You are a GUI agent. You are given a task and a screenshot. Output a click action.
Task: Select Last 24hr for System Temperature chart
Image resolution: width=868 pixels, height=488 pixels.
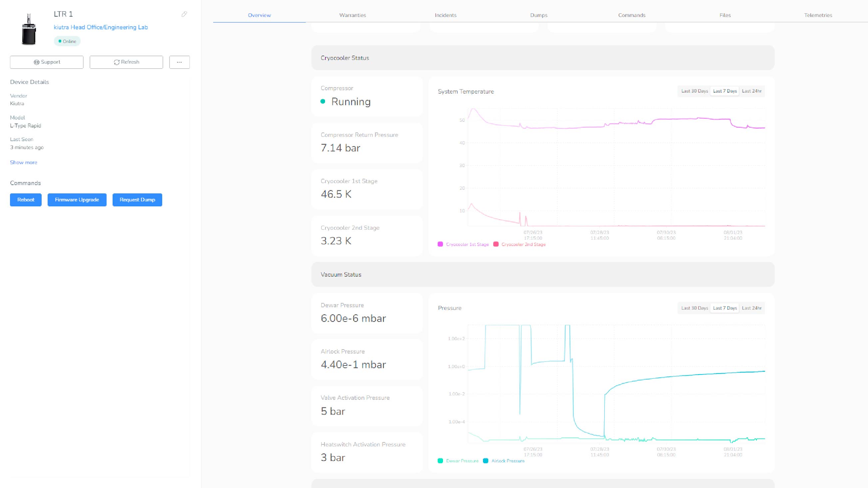(751, 91)
